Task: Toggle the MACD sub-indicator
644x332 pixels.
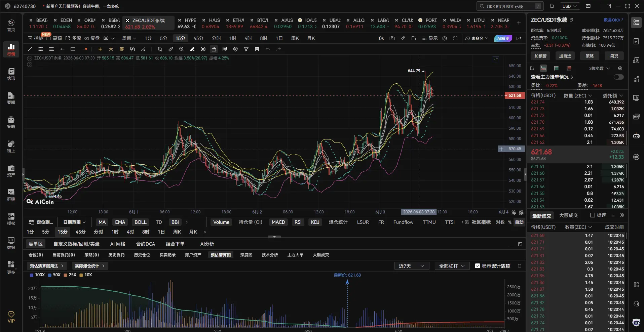Action: pos(278,222)
